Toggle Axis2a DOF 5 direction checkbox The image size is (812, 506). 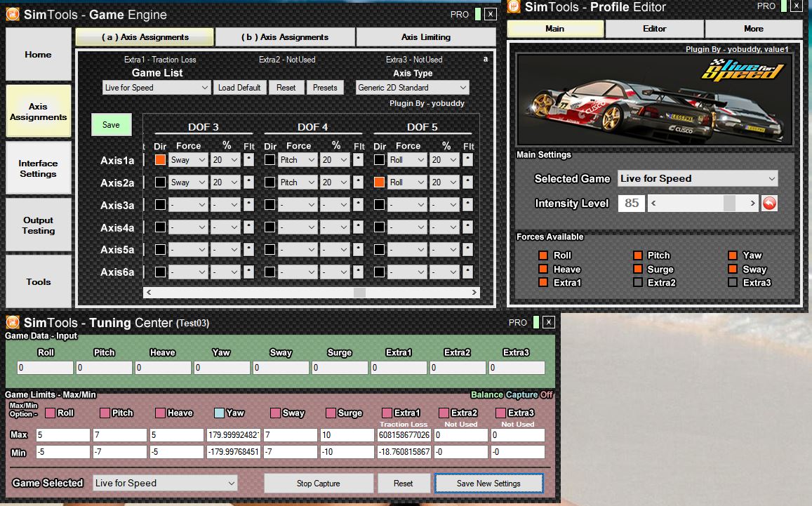click(379, 182)
